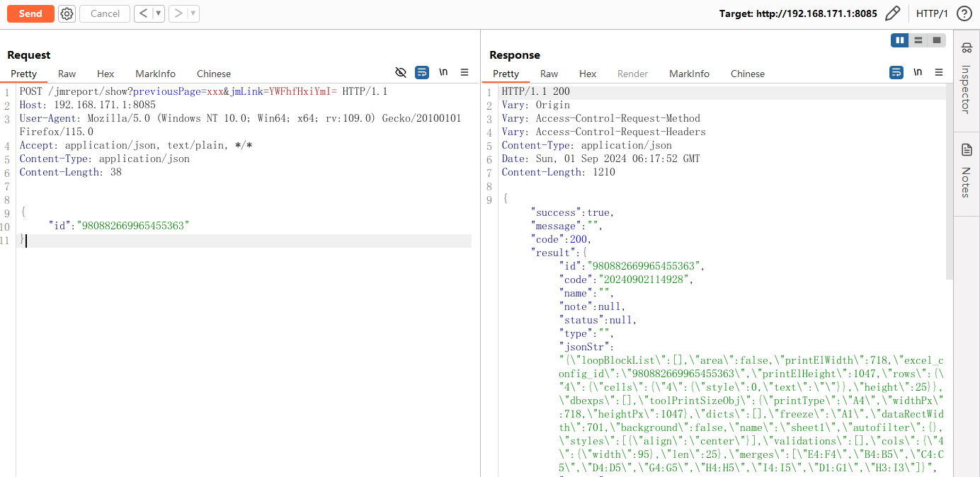Select the Request Chinese tab
The width and height of the screenshot is (980, 477).
point(214,74)
